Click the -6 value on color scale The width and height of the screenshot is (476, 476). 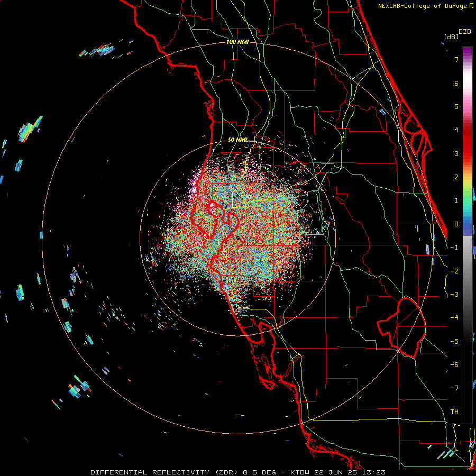454,365
